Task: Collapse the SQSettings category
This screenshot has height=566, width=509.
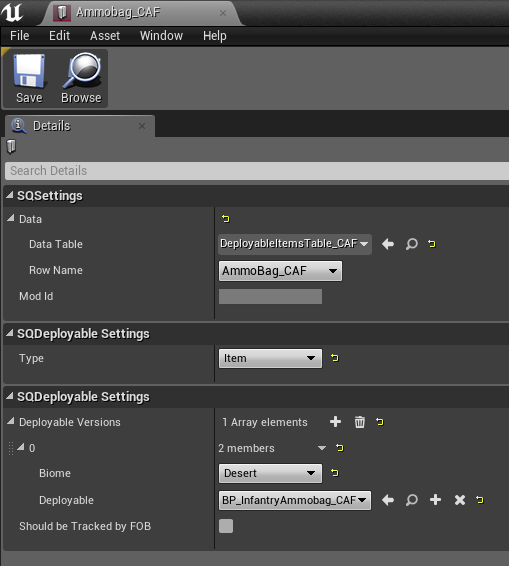Action: [10, 195]
